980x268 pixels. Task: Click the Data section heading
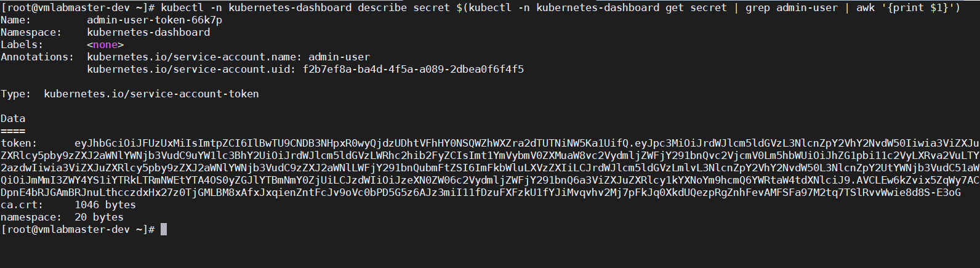[13, 118]
